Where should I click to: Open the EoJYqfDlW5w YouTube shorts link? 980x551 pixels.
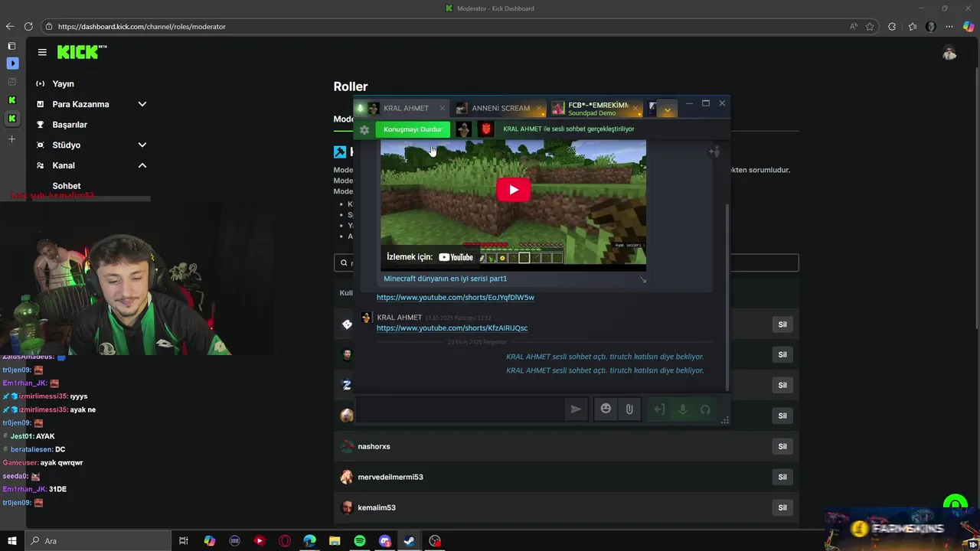click(456, 298)
